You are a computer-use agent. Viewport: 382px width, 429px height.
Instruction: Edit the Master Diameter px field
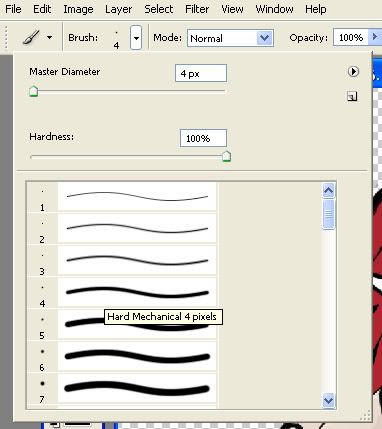click(201, 73)
